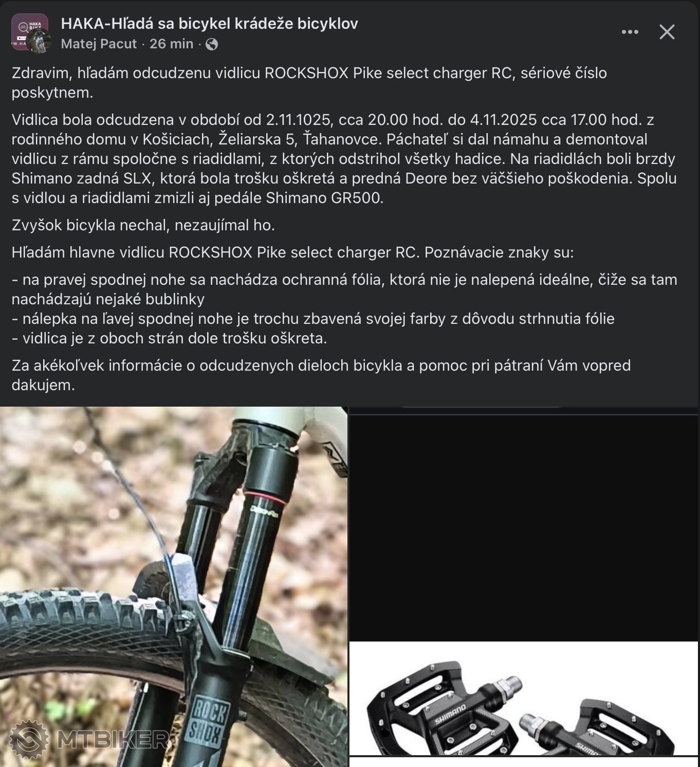The width and height of the screenshot is (700, 767).
Task: Click the first paragraph starting with Zdravim
Action: coord(309,83)
